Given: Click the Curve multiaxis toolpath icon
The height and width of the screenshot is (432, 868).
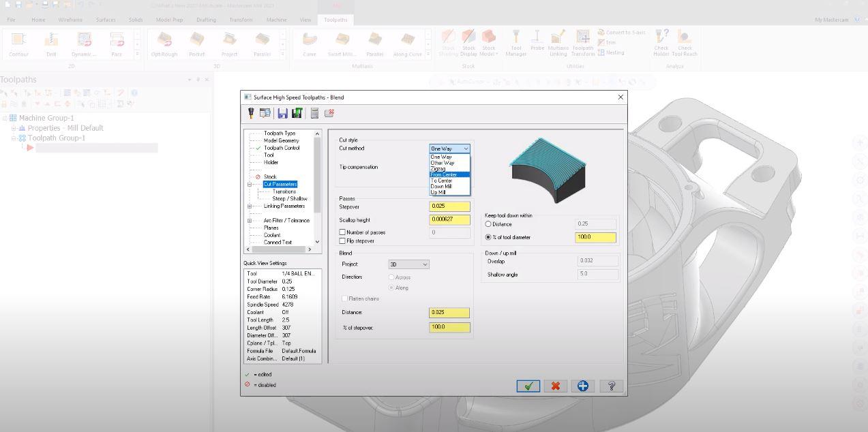Looking at the screenshot, I should click(x=310, y=44).
